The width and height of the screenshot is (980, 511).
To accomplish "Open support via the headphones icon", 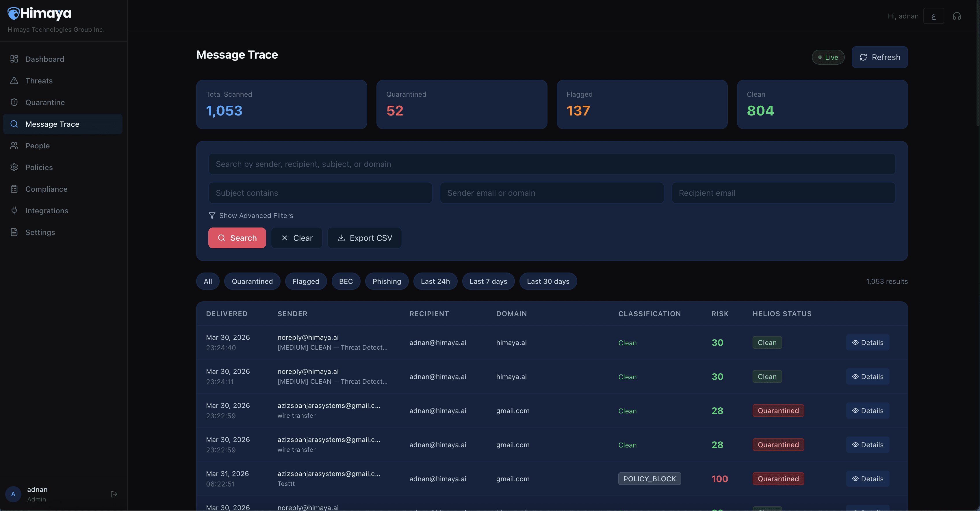I will (x=956, y=16).
